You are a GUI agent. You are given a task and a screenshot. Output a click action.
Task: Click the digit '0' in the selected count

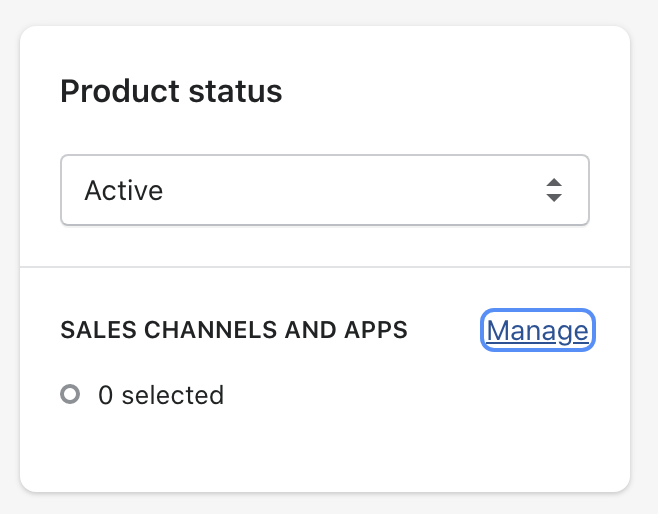coord(105,395)
